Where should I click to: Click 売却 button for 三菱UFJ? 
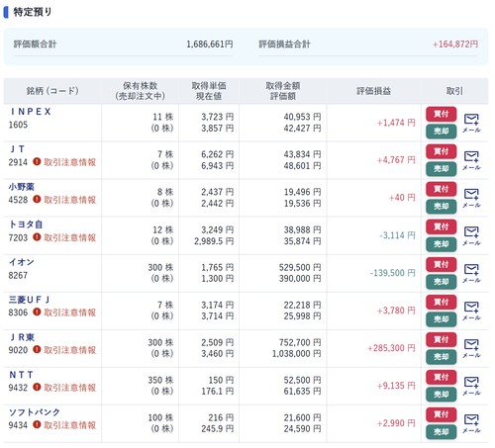point(441,319)
